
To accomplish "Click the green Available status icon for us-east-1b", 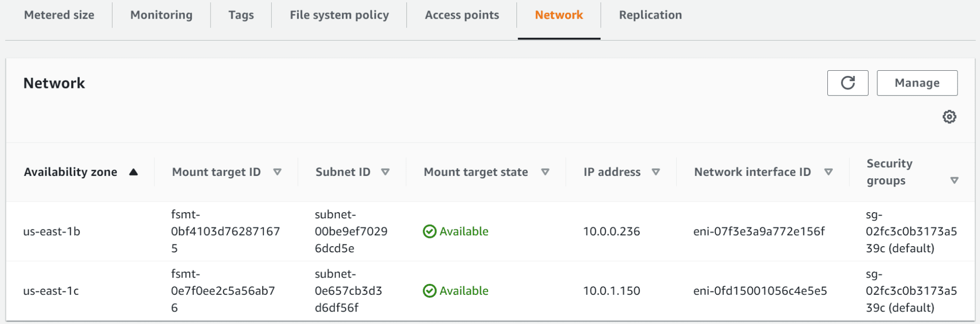I will pos(429,231).
